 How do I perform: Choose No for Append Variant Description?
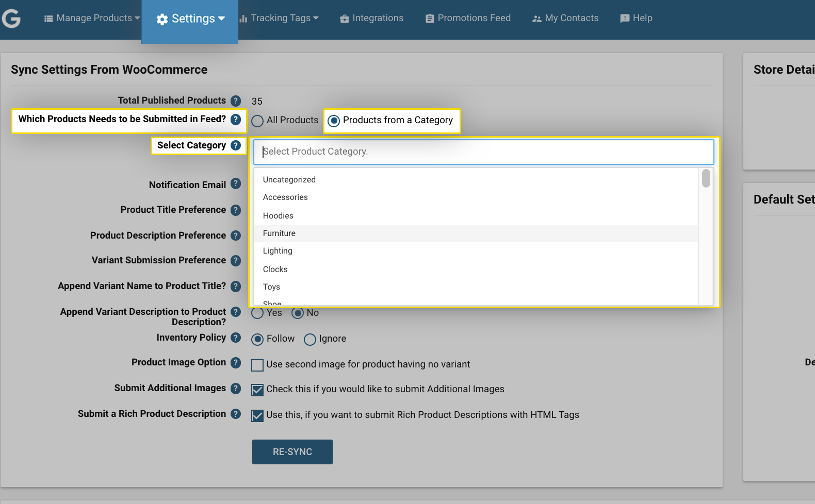[x=298, y=313]
